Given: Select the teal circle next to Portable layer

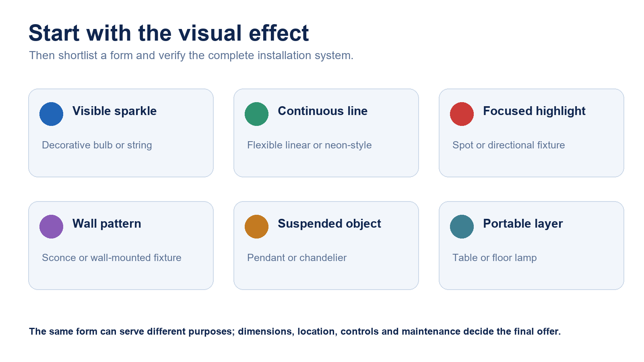Looking at the screenshot, I should [462, 226].
